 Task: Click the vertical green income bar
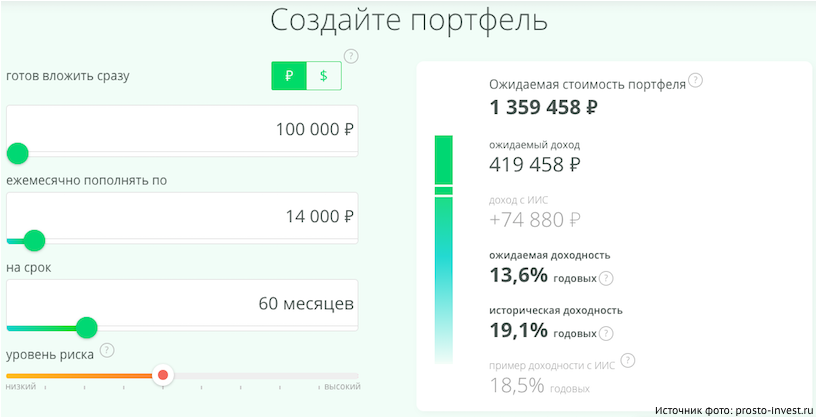click(x=443, y=249)
